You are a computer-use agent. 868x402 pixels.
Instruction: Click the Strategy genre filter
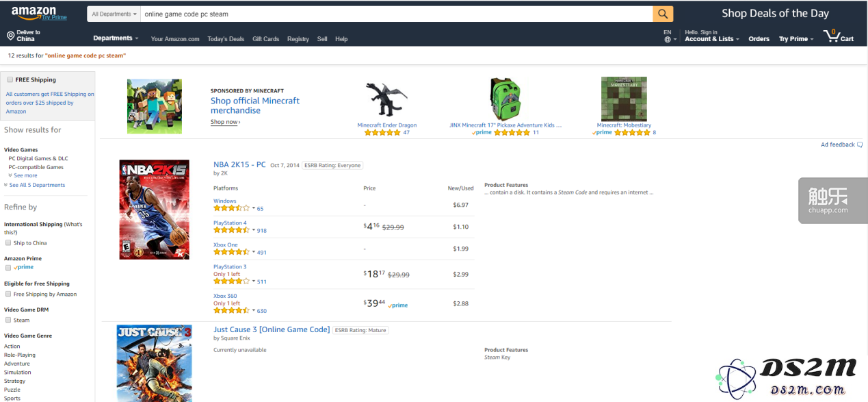14,381
